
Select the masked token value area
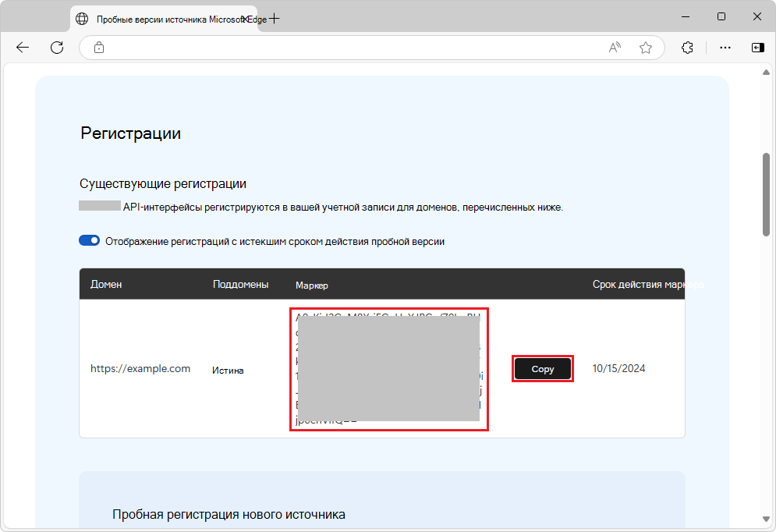388,368
